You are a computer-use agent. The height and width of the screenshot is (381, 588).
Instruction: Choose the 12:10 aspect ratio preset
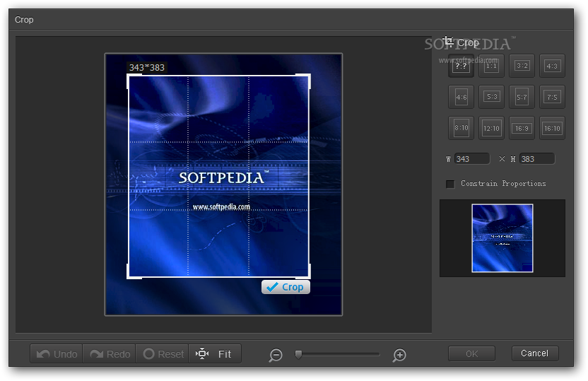click(491, 128)
